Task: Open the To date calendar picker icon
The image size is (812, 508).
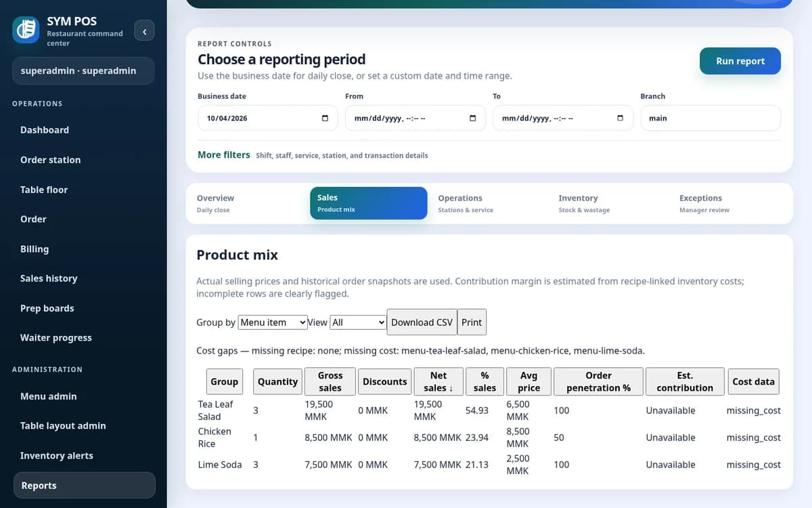Action: pos(620,118)
